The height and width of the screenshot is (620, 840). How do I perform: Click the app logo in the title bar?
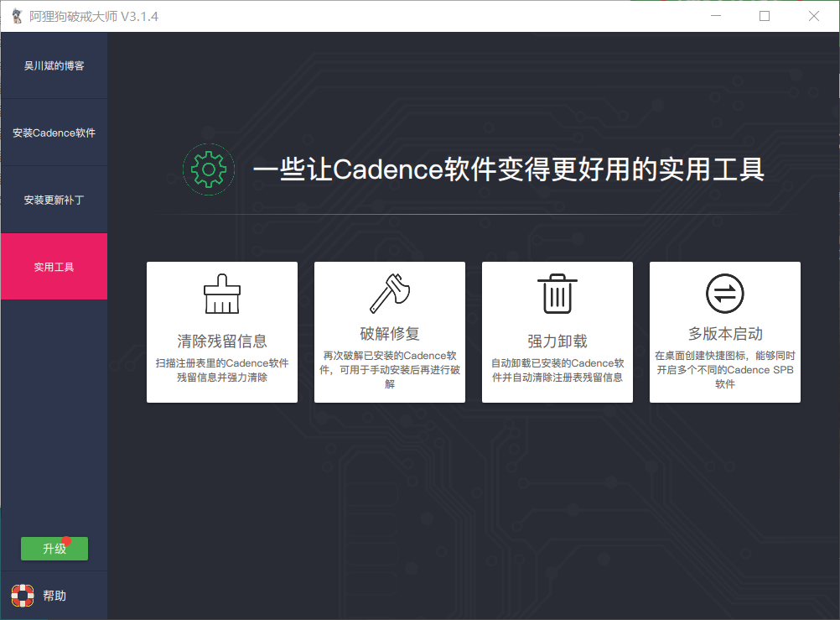point(14,15)
